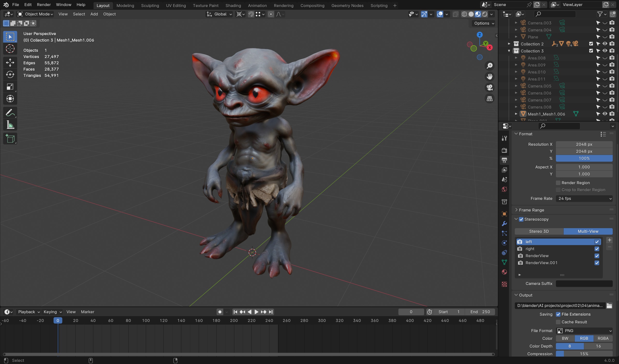619x364 pixels.
Task: Switch to the Shading workspace tab
Action: [x=233, y=5]
